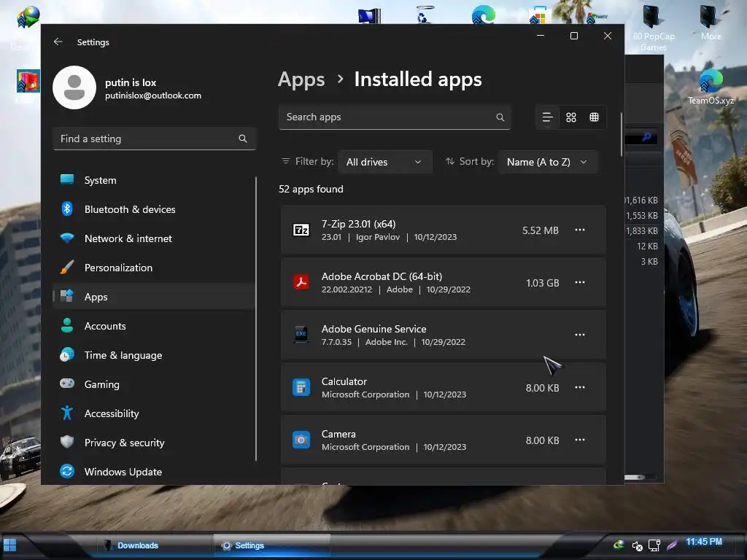This screenshot has height=560, width=747.
Task: Click the Apps breadcrumb link
Action: tap(301, 79)
